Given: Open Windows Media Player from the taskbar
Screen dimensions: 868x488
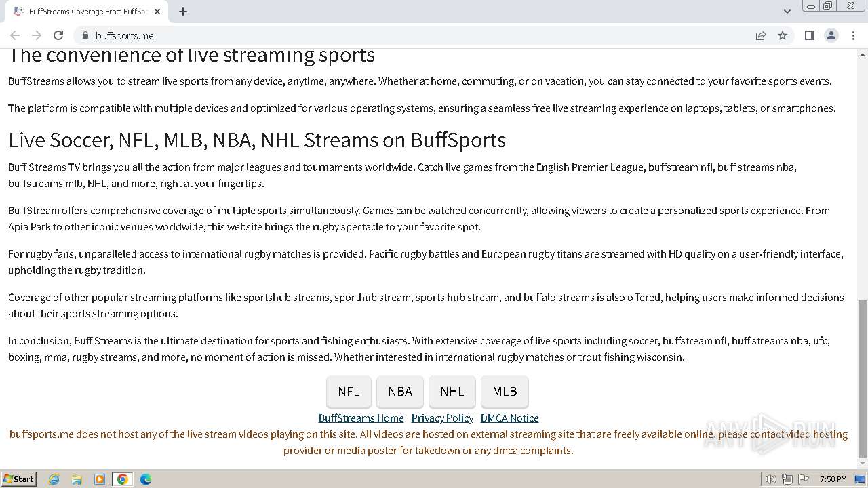Looking at the screenshot, I should (100, 479).
